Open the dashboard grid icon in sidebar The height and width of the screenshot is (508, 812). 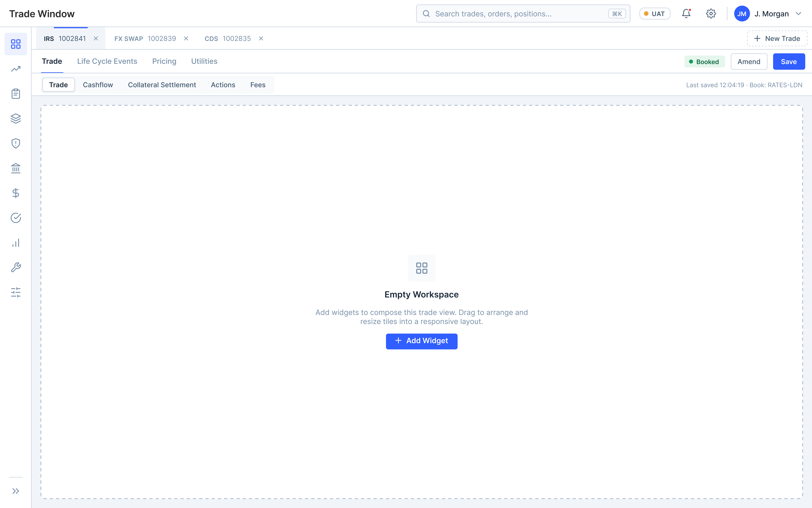(x=16, y=44)
